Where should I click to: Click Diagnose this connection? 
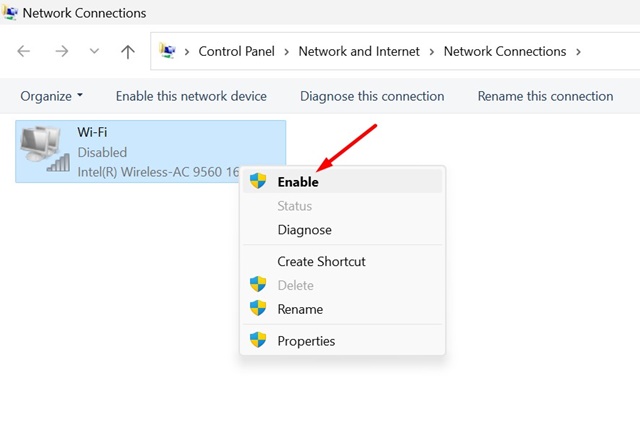372,96
